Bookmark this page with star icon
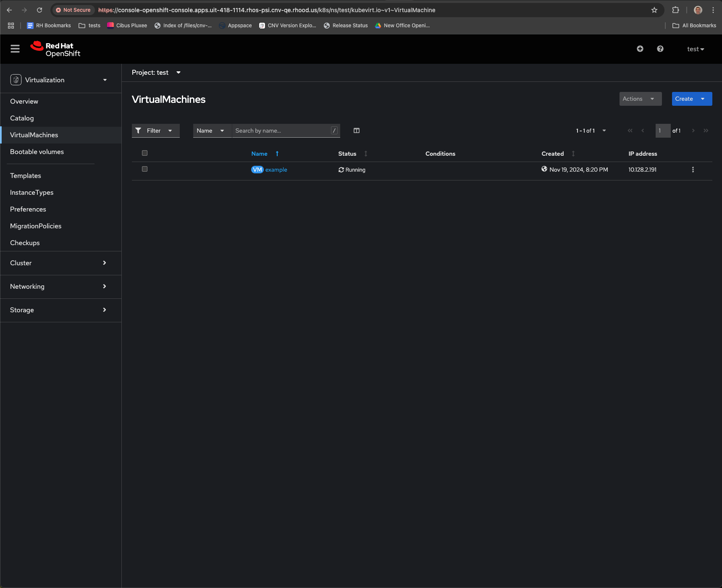This screenshot has height=588, width=722. coord(654,10)
